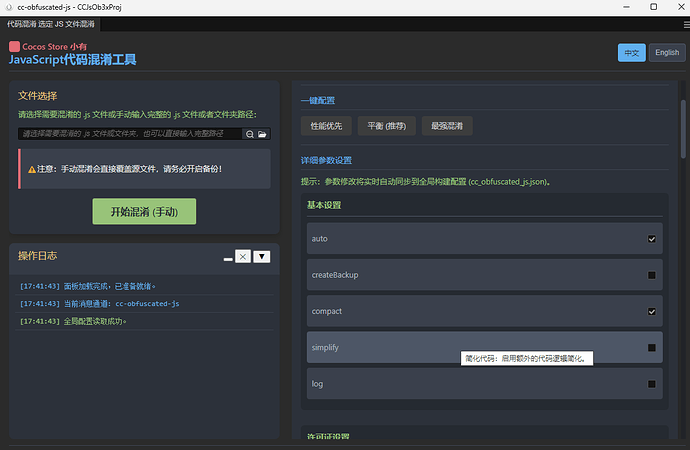The height and width of the screenshot is (450, 690).
Task: Enable the createBackup checkbox
Action: tap(652, 275)
